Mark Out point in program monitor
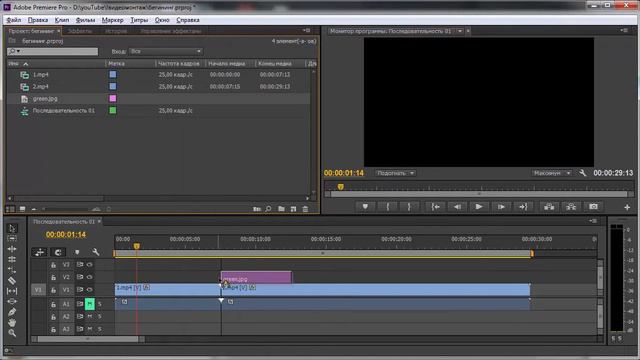This screenshot has width=640, height=360. click(x=409, y=207)
